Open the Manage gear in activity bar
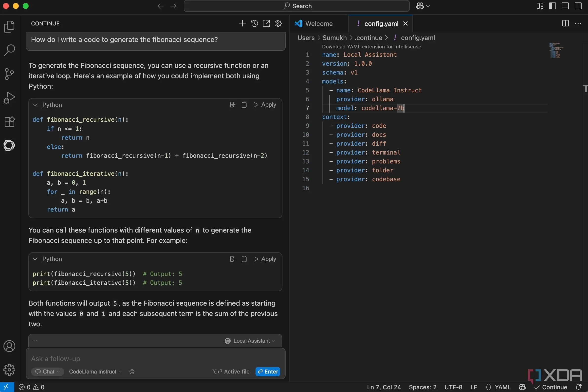 [9, 370]
